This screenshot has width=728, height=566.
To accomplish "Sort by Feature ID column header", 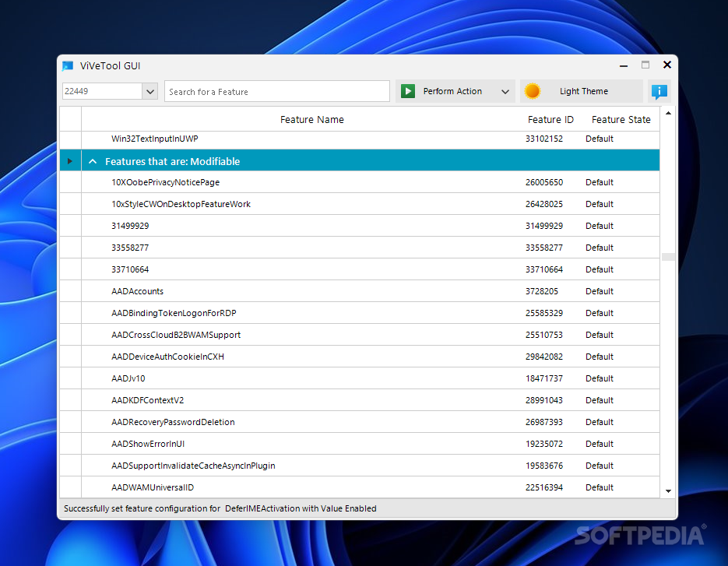I will 550,119.
